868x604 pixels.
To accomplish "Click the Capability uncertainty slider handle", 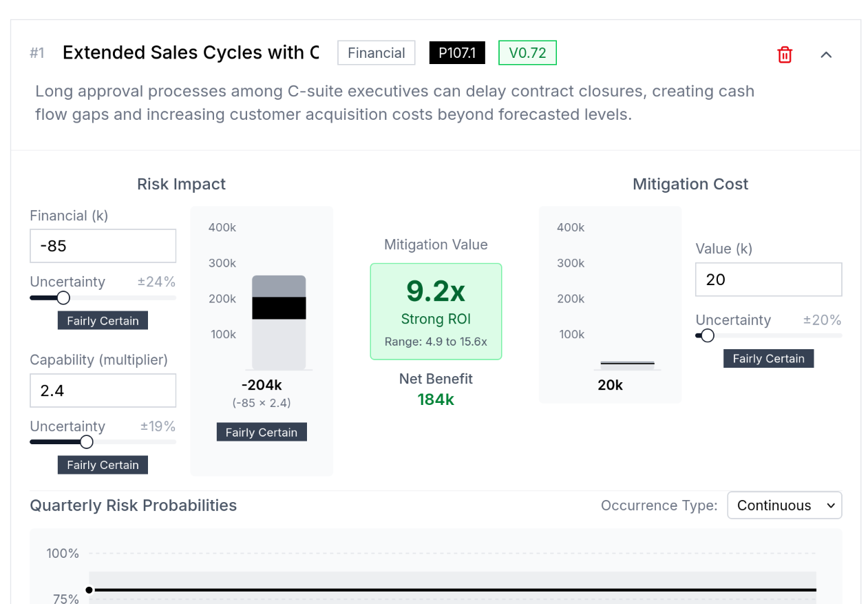I will tap(86, 441).
